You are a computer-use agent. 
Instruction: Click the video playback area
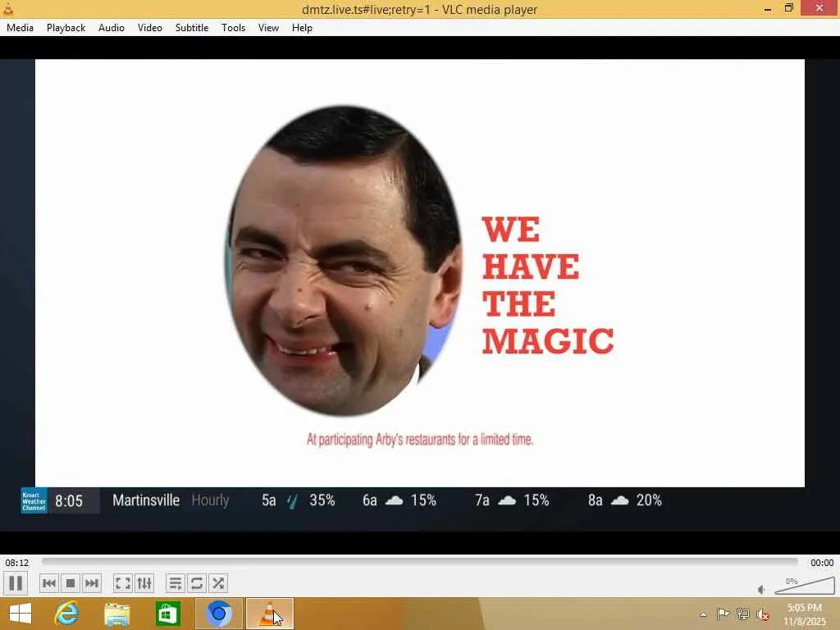pos(419,295)
